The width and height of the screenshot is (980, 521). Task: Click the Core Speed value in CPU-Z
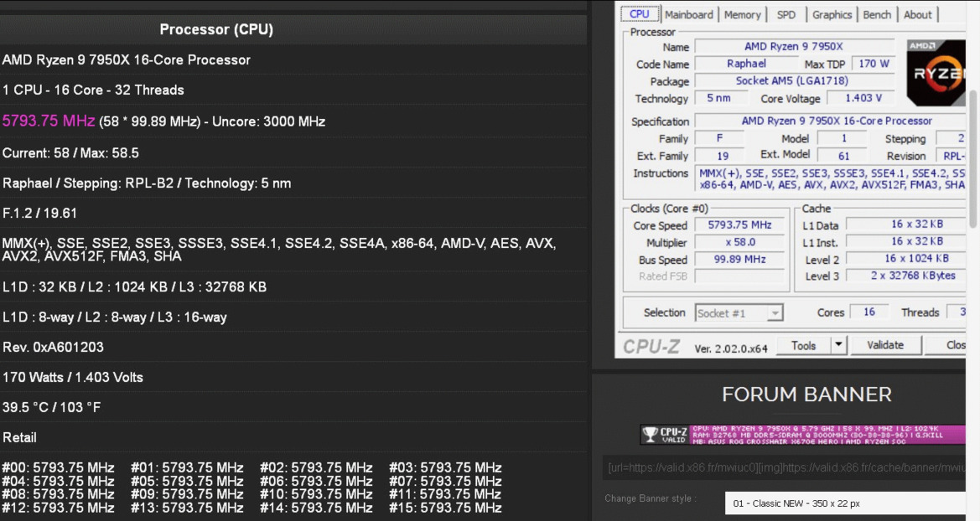[x=739, y=224]
